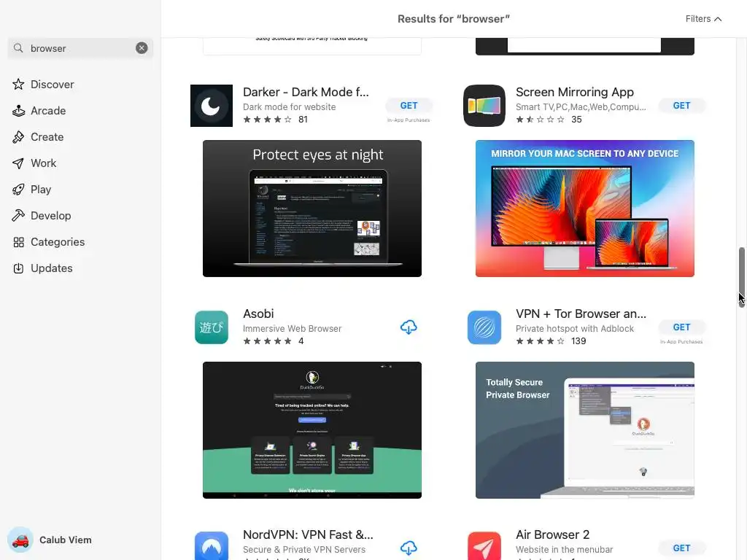Redownload NordVPN via the cloud icon
The height and width of the screenshot is (560, 747).
409,548
